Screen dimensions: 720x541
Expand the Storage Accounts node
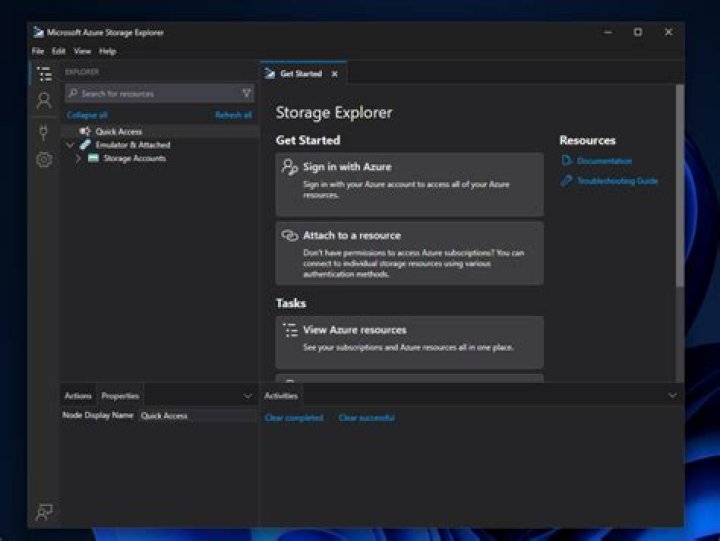click(78, 158)
